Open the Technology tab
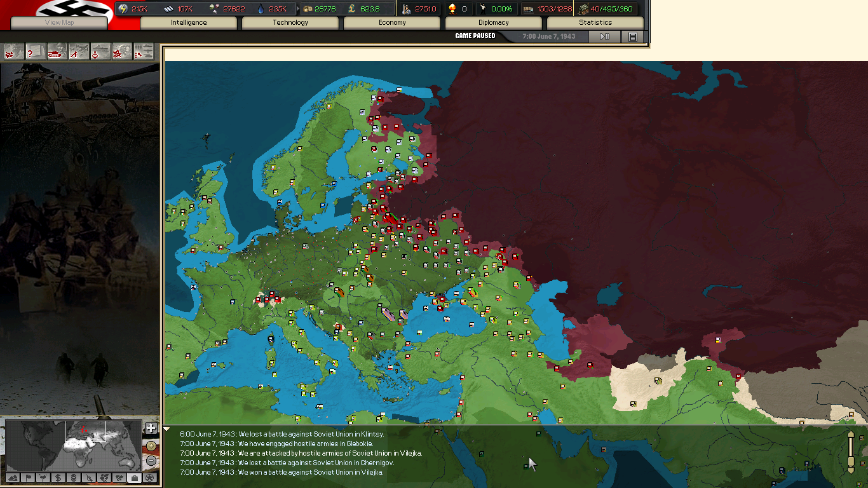This screenshot has width=868, height=488. pyautogui.click(x=290, y=23)
